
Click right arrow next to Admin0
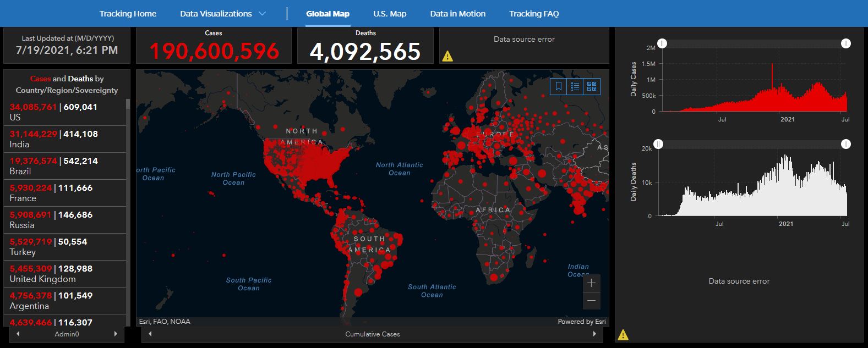point(116,334)
